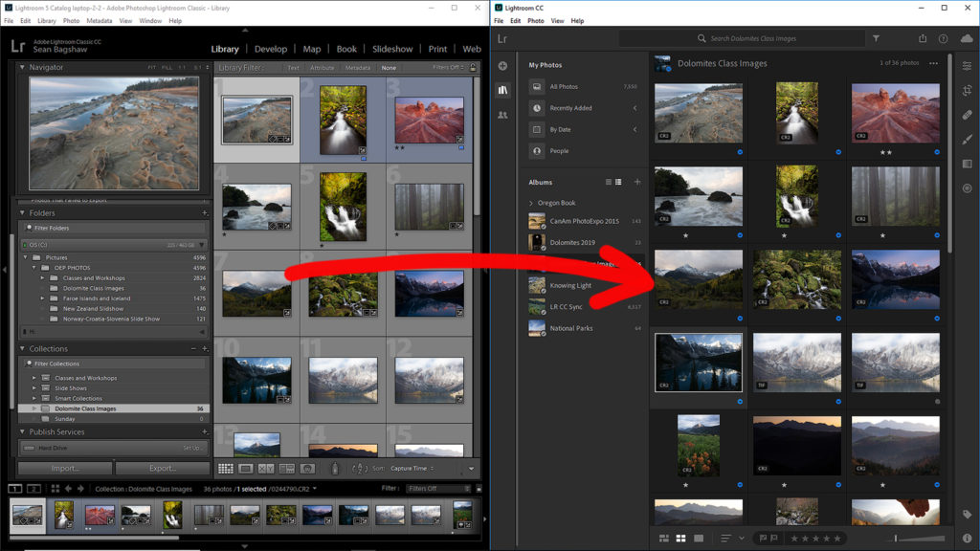Open the Print module
Image resolution: width=980 pixels, height=551 pixels.
coord(437,49)
